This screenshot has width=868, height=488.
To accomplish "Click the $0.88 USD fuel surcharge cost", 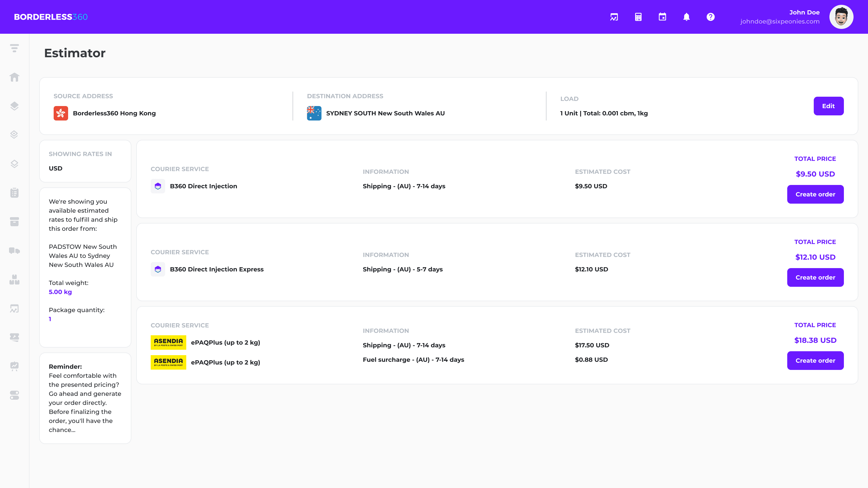I will click(591, 360).
